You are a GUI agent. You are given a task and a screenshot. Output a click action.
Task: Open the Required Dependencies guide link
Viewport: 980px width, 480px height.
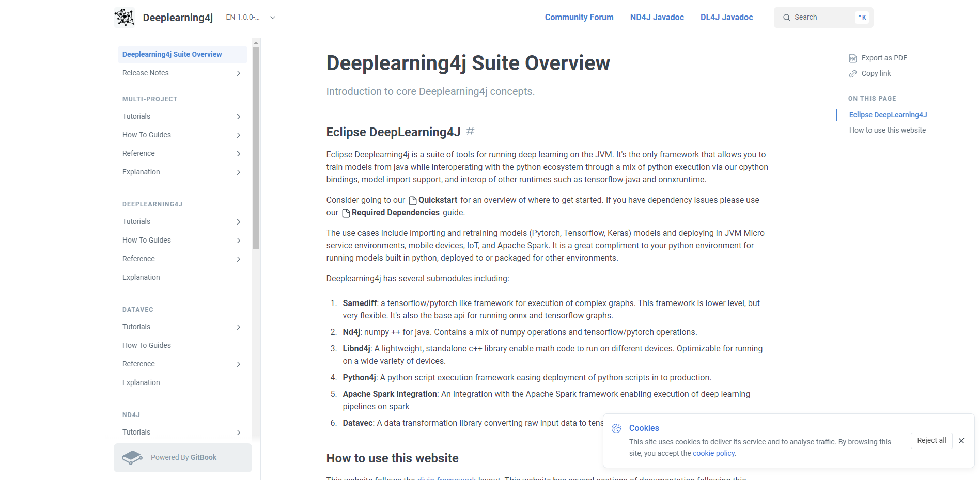pyautogui.click(x=396, y=212)
